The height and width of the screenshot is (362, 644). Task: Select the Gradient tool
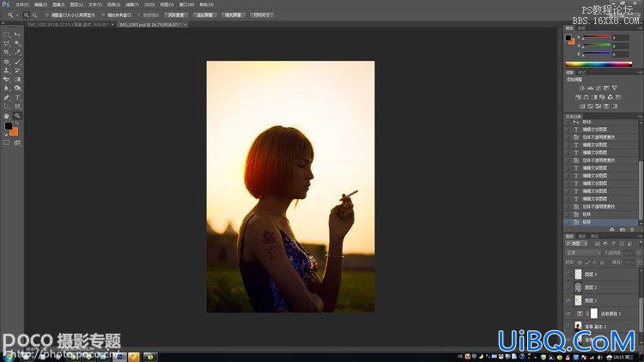[x=17, y=79]
